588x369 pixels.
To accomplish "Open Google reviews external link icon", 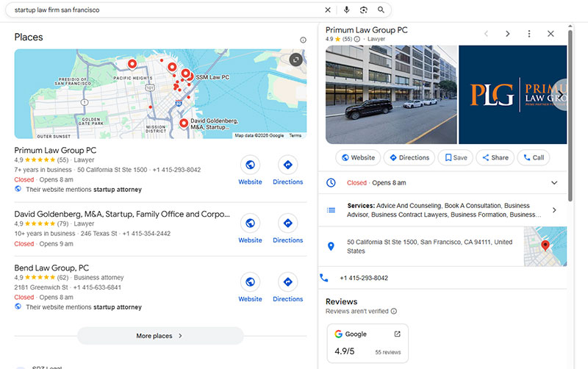I will point(397,334).
